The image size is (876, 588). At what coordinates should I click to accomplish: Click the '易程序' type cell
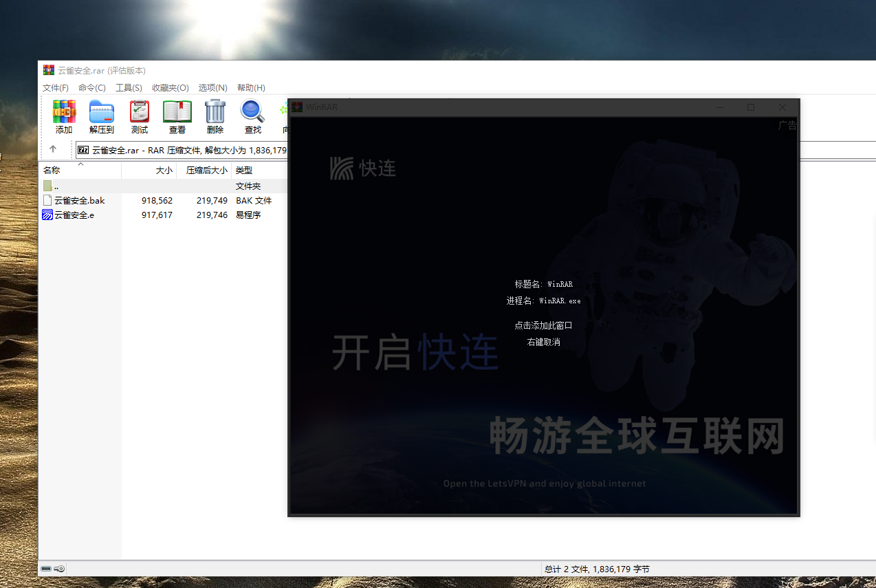coord(248,215)
